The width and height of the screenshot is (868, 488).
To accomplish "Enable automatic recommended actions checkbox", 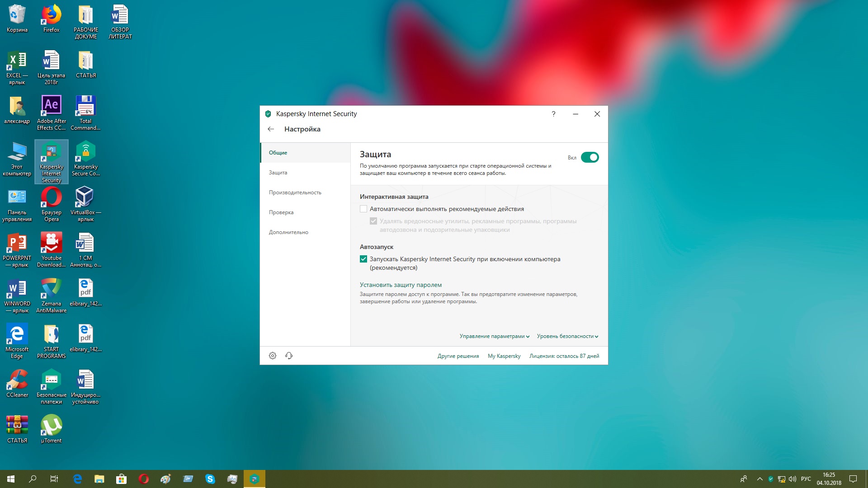I will 363,209.
